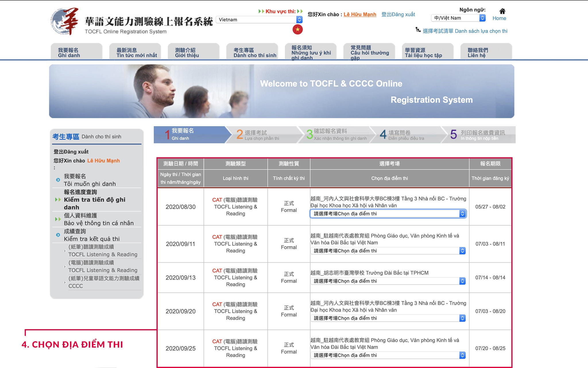The image size is (588, 368).
Task: Open test location dropdown for 2020/08/30
Action: click(x=388, y=214)
